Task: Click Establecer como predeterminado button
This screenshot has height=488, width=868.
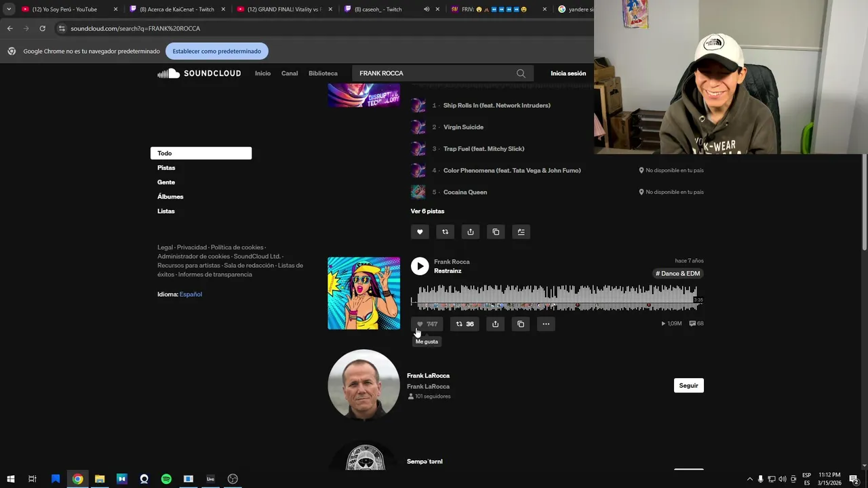Action: click(217, 51)
